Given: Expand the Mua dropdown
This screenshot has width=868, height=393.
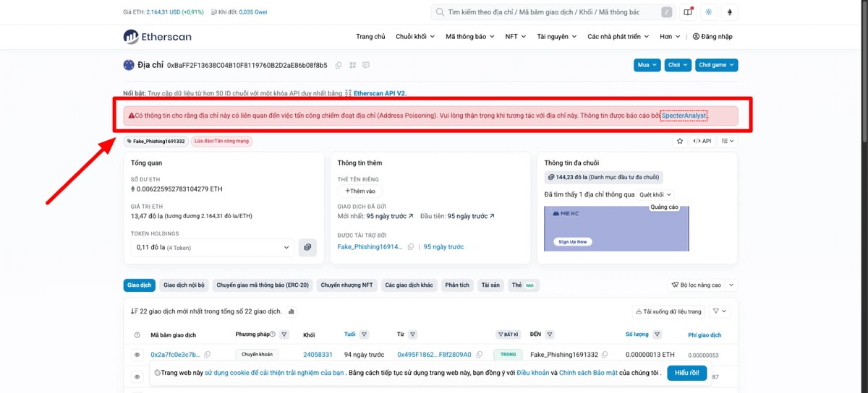Looking at the screenshot, I should tap(647, 65).
